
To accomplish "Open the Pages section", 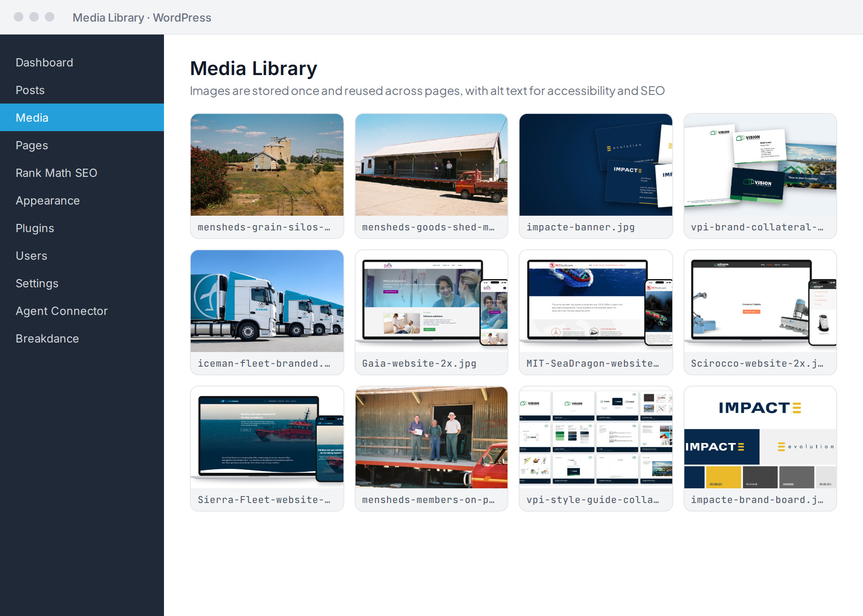I will [82, 145].
